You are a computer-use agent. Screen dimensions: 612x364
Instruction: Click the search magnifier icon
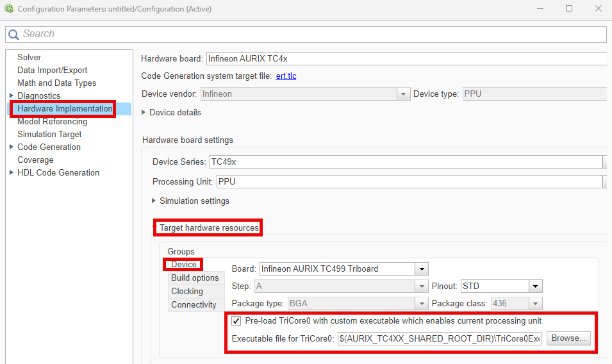[13, 35]
